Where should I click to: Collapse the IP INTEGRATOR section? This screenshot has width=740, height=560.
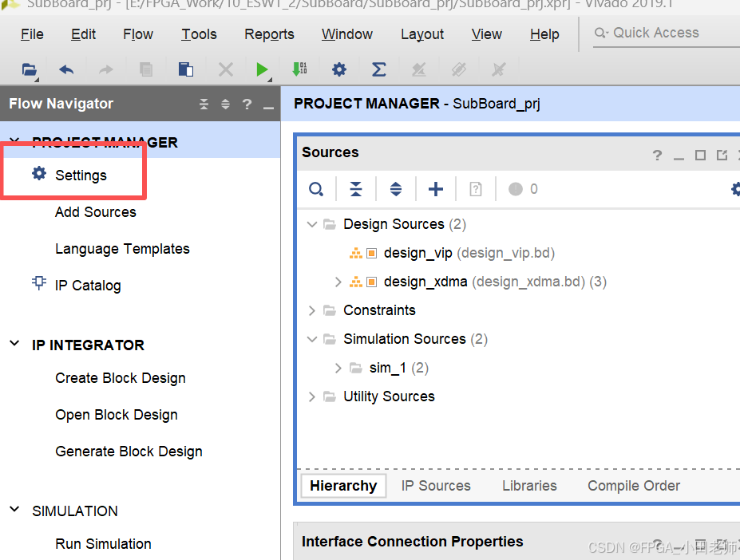14,344
